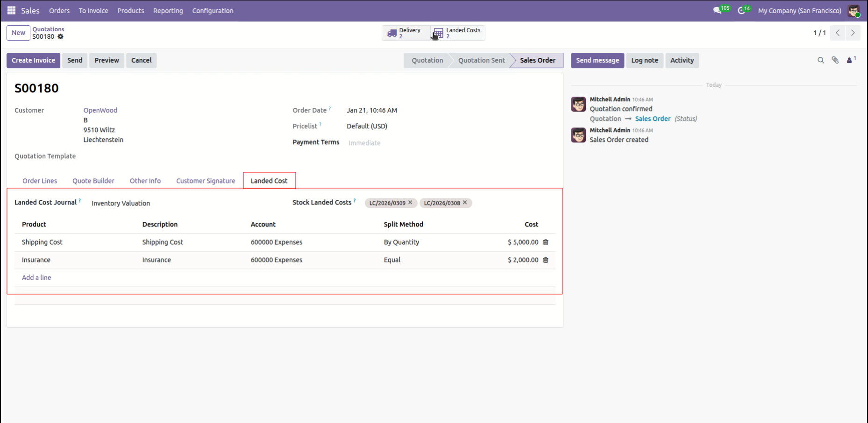Search chatter messages with magnifier icon
The height and width of the screenshot is (423, 868).
point(820,60)
